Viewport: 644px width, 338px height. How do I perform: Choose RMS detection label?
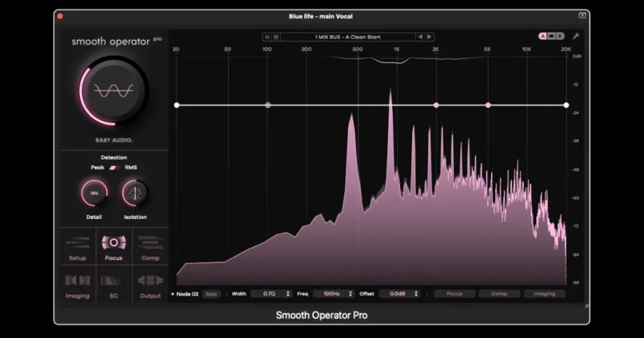click(131, 167)
